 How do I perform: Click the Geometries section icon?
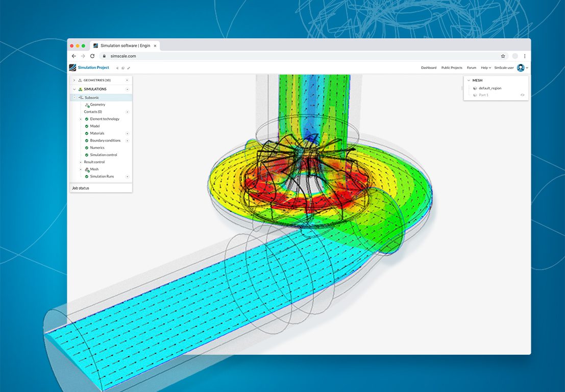click(80, 80)
